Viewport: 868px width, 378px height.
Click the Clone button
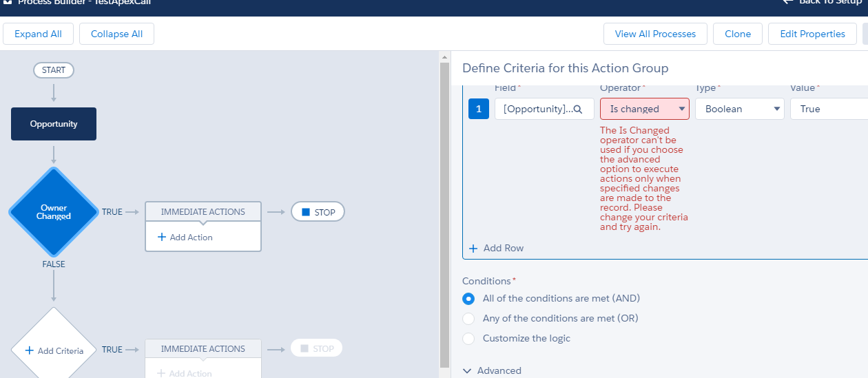pyautogui.click(x=738, y=34)
